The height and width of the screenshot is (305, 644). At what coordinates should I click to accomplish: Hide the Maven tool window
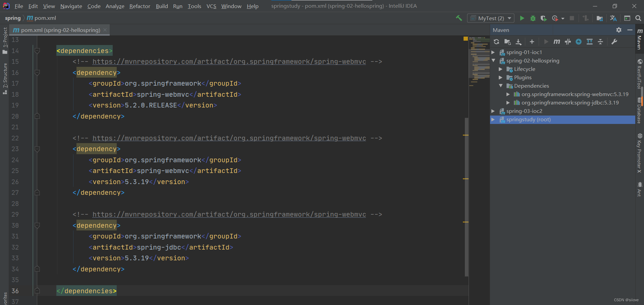pos(630,30)
